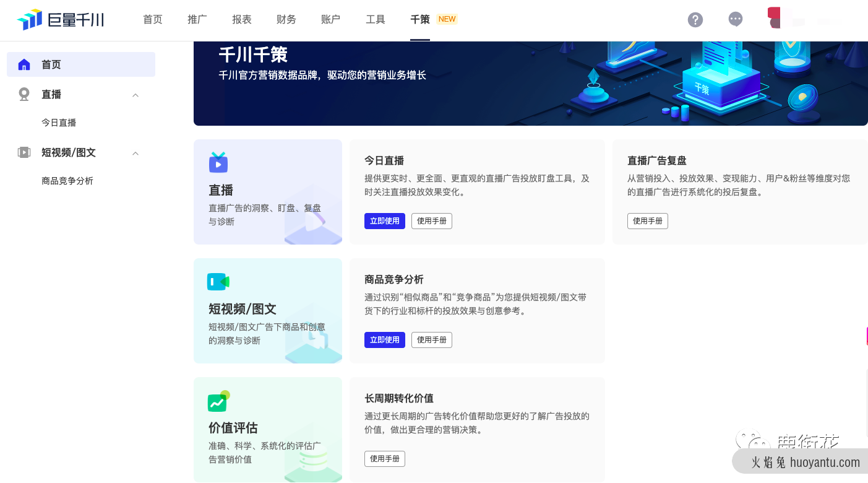Click the NEW badge next to 千策
This screenshot has width=868, height=483.
[447, 19]
